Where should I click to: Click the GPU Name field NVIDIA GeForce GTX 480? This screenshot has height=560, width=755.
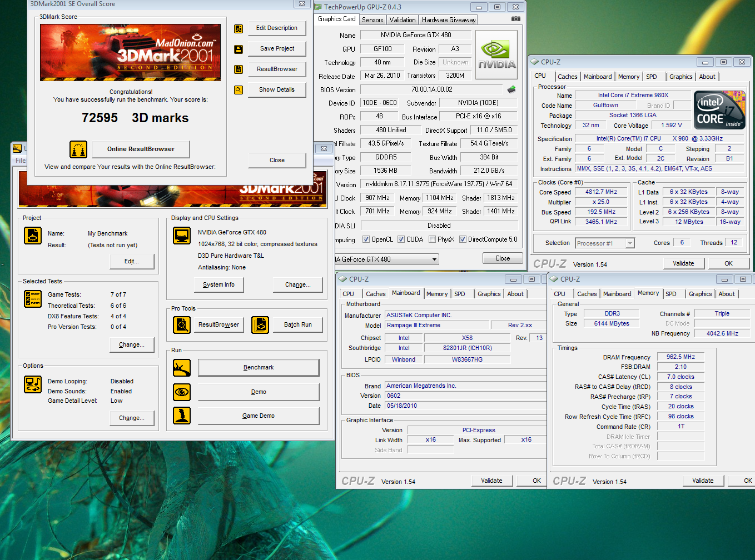tap(416, 35)
